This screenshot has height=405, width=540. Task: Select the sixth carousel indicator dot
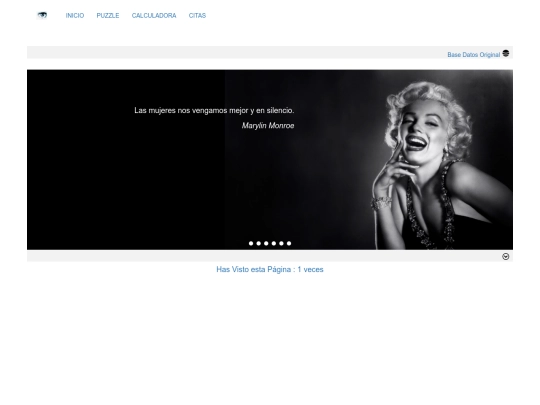(x=289, y=243)
